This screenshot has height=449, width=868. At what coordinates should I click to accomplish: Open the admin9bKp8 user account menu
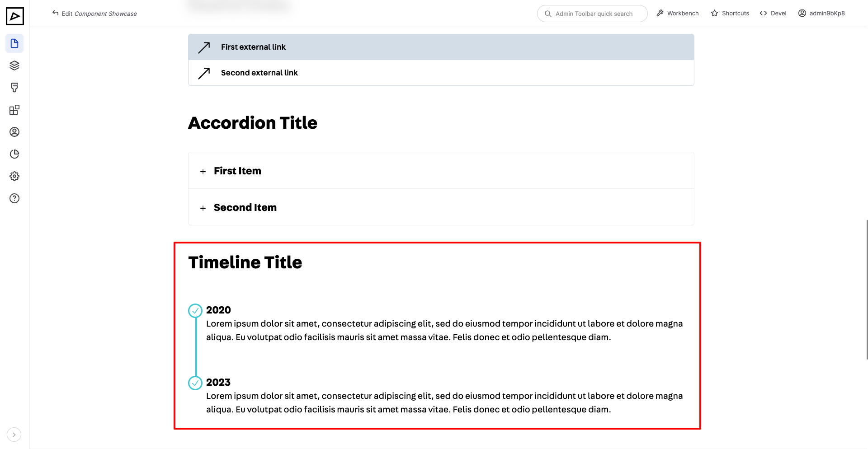(821, 13)
